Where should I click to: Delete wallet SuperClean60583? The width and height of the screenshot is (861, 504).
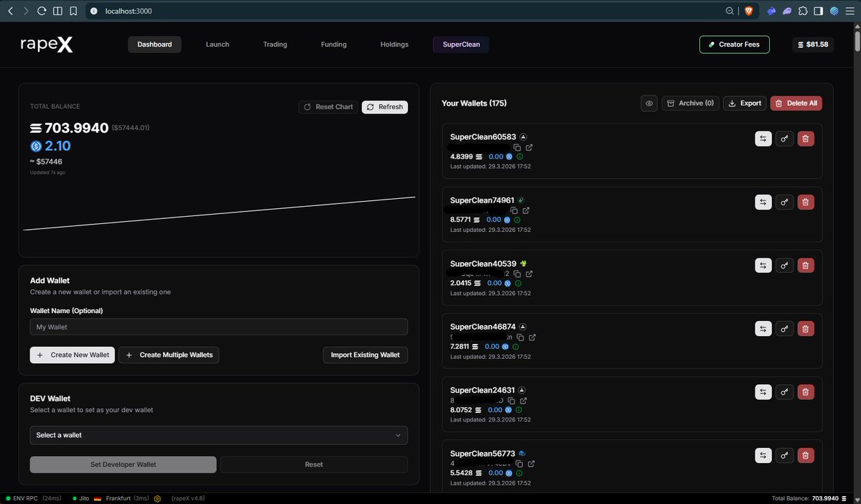[x=806, y=139]
